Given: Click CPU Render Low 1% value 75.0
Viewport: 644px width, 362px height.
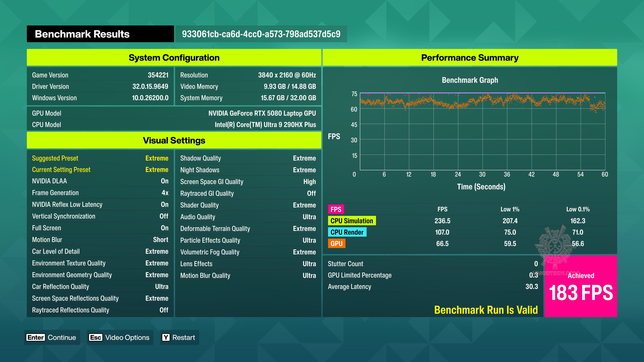Looking at the screenshot, I should [x=510, y=232].
